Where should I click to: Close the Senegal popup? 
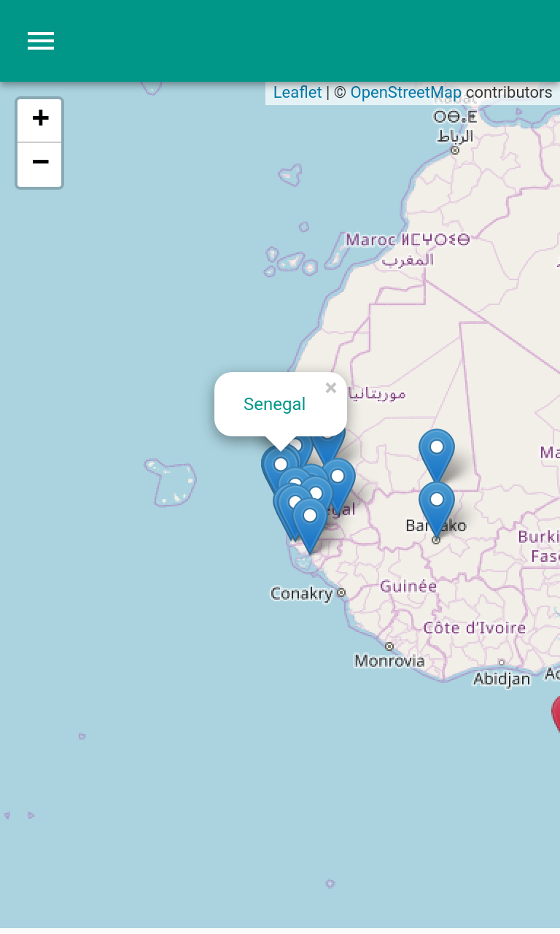tap(331, 388)
